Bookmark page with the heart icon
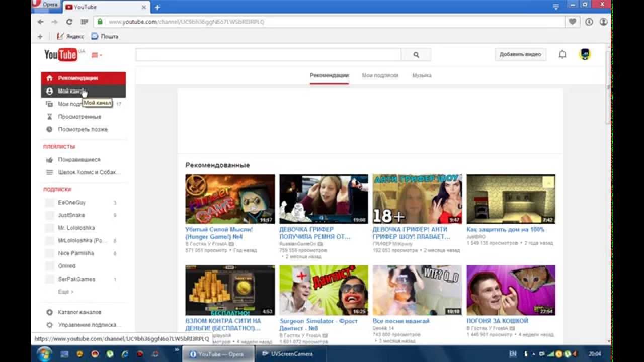 [x=572, y=22]
